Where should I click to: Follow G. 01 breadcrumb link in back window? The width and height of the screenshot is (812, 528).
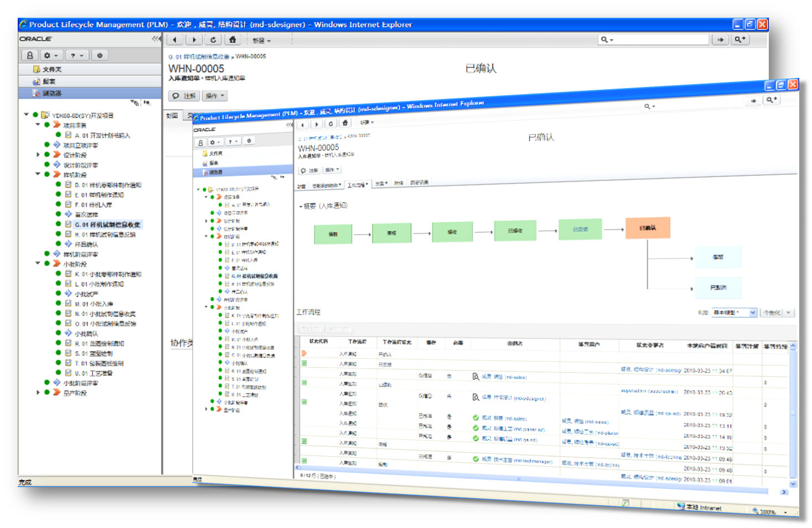(199, 56)
